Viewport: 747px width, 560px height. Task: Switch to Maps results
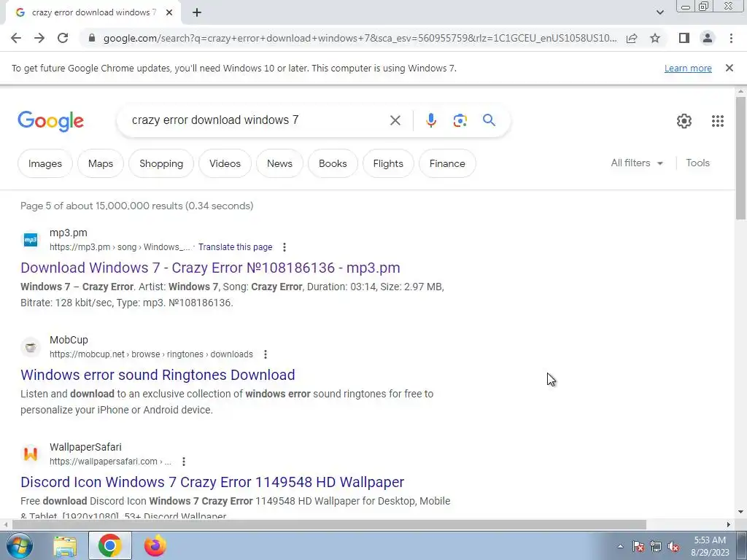pos(101,163)
